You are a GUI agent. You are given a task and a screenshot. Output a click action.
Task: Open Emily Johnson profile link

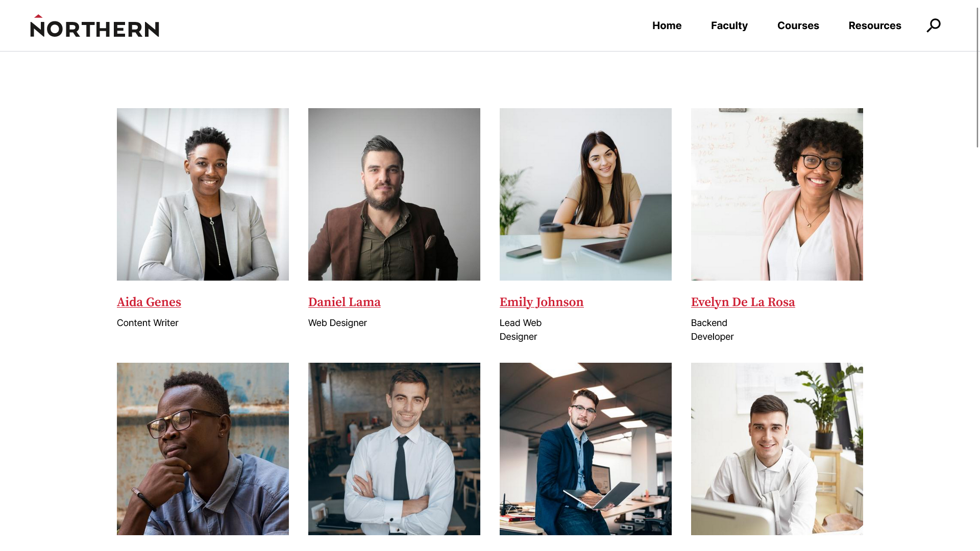[542, 302]
